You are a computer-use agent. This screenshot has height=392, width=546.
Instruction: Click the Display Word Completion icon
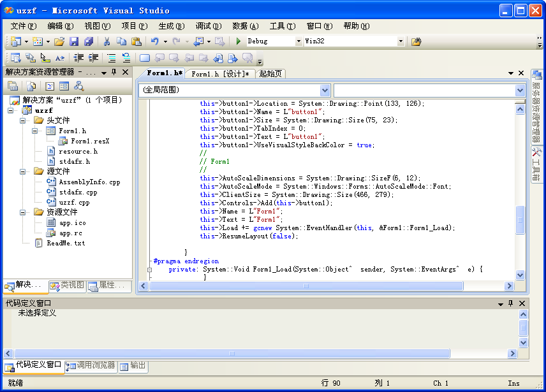coord(60,58)
